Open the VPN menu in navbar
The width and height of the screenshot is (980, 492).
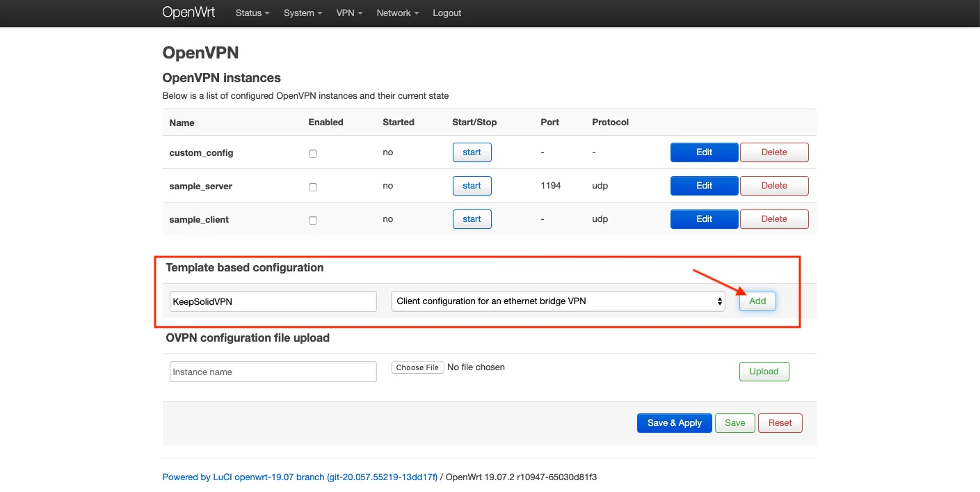pyautogui.click(x=349, y=13)
